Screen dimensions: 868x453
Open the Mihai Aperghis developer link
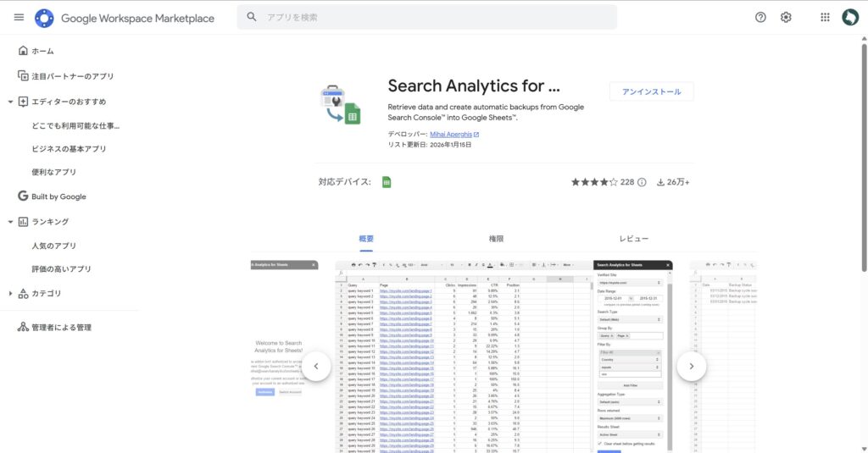click(x=451, y=135)
